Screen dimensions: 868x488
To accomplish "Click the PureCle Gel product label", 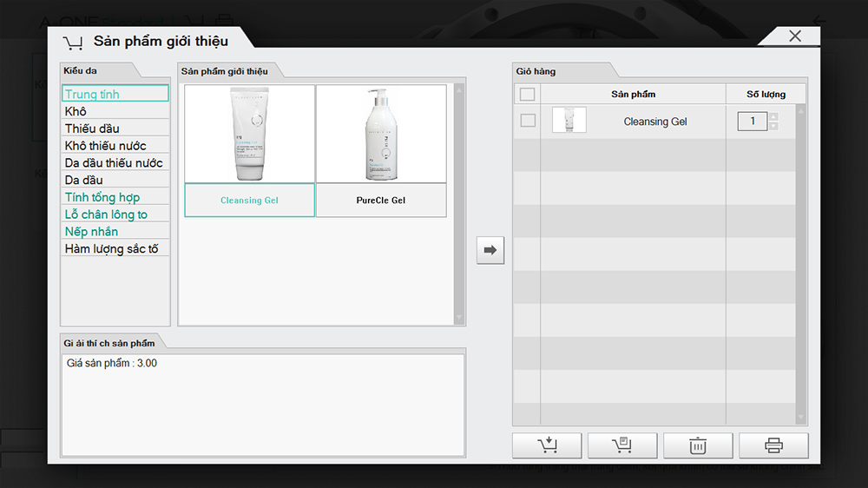I will (381, 201).
